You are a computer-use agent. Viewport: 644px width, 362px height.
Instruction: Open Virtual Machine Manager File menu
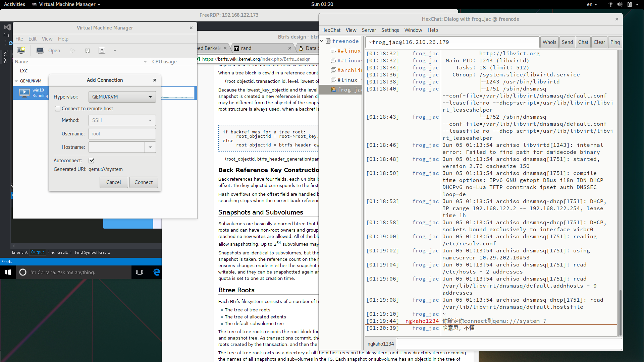(19, 39)
